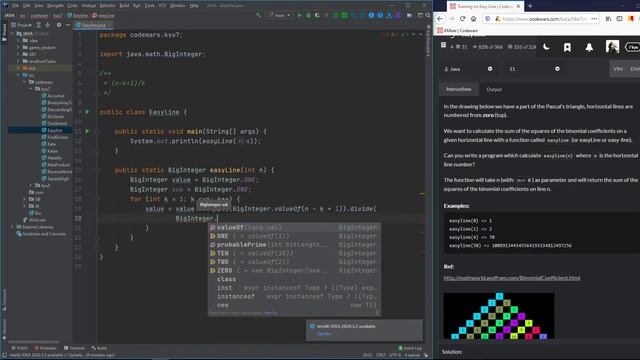Open the VCS menu
The image size is (640, 360).
click(162, 6)
